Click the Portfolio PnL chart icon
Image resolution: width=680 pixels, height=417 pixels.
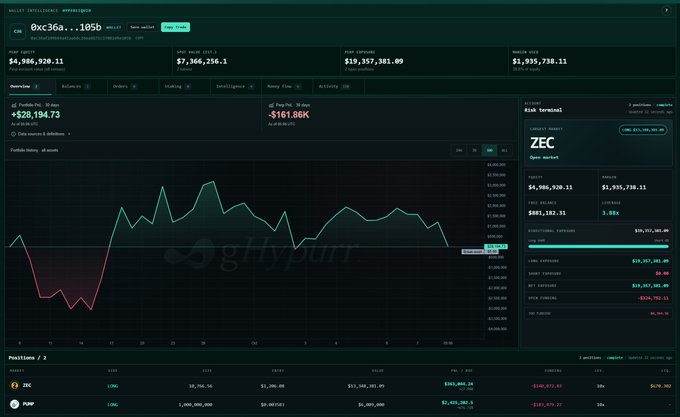point(14,105)
